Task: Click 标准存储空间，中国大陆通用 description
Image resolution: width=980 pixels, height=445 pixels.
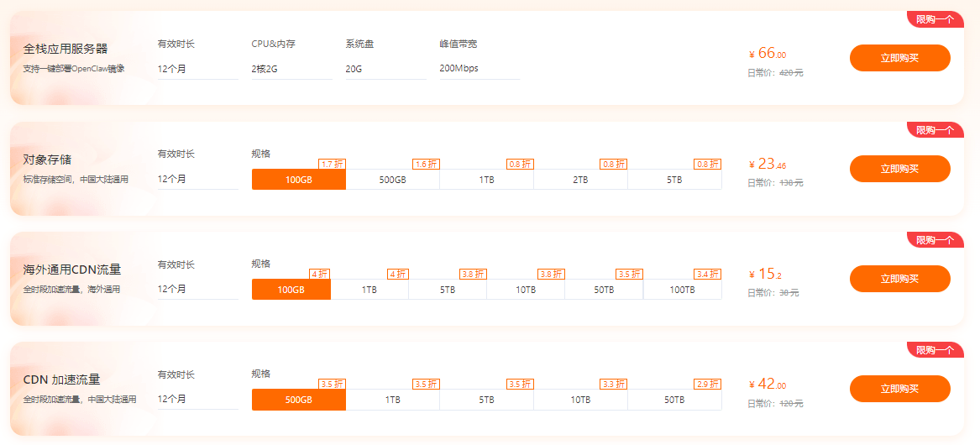Action: [76, 180]
